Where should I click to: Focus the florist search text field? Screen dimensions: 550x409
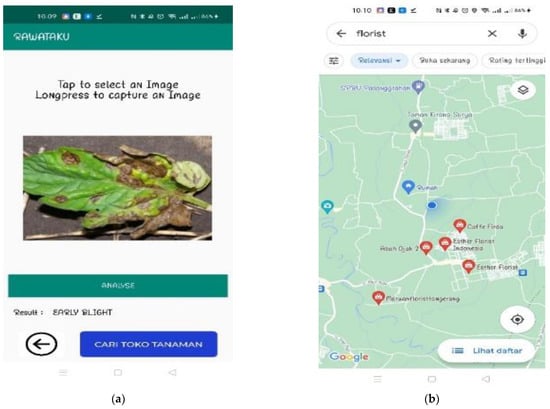tap(417, 34)
